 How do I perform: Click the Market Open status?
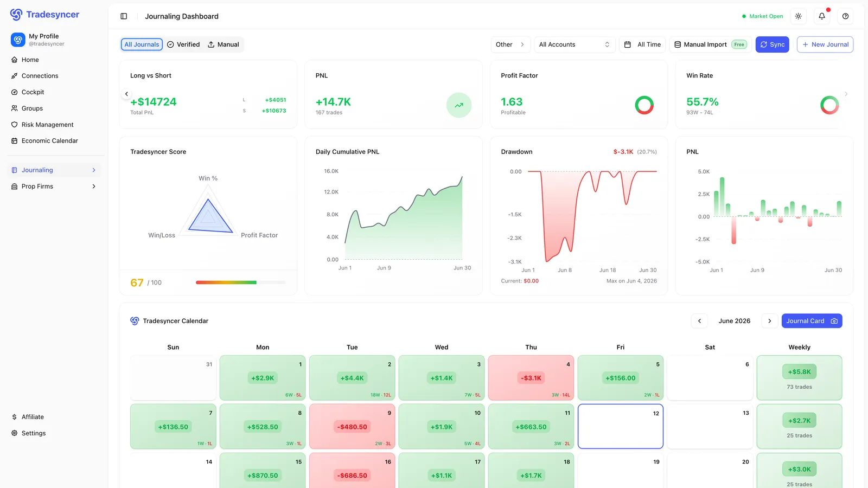[x=763, y=16]
